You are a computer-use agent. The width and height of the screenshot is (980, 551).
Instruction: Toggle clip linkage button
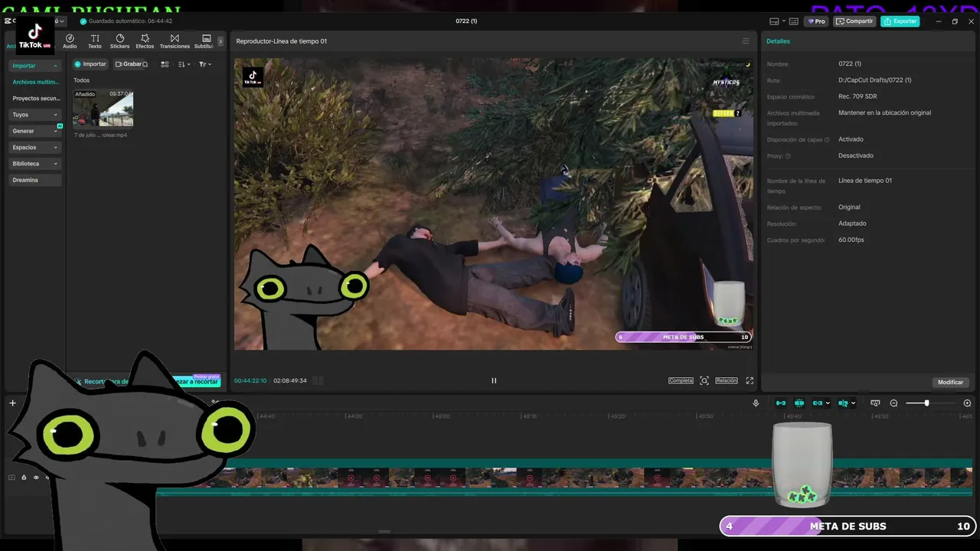(x=818, y=403)
